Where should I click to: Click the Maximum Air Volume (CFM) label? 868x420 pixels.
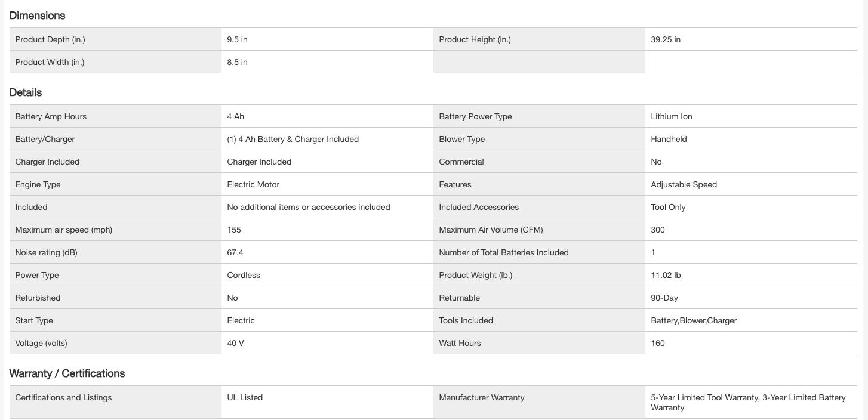click(491, 230)
